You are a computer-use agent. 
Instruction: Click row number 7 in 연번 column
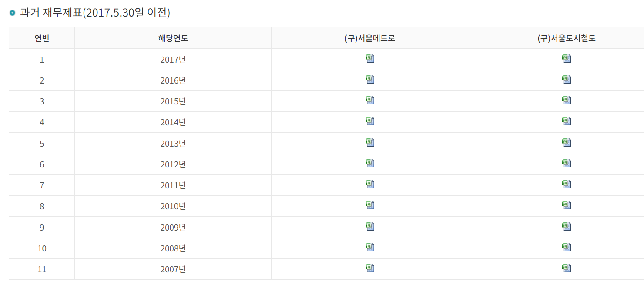pyautogui.click(x=42, y=185)
